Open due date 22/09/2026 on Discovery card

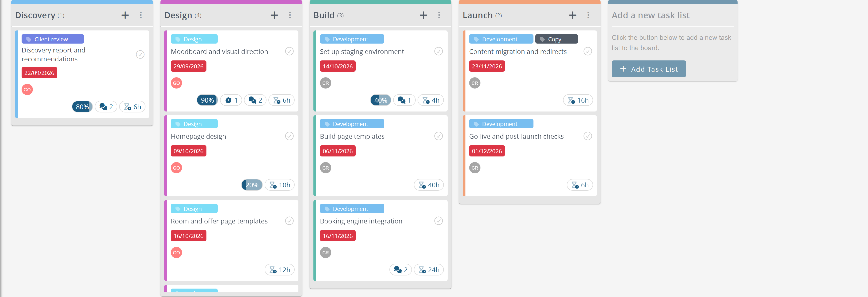click(x=39, y=73)
